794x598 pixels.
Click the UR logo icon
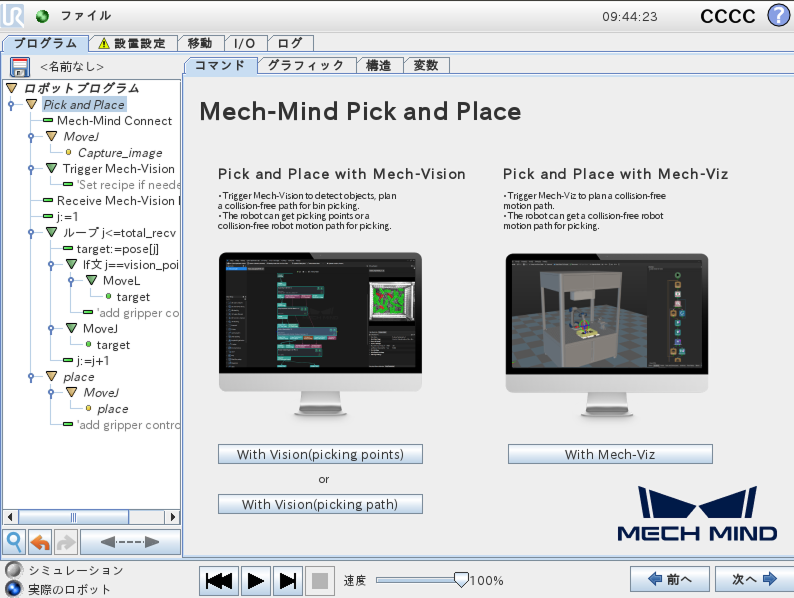coord(12,15)
